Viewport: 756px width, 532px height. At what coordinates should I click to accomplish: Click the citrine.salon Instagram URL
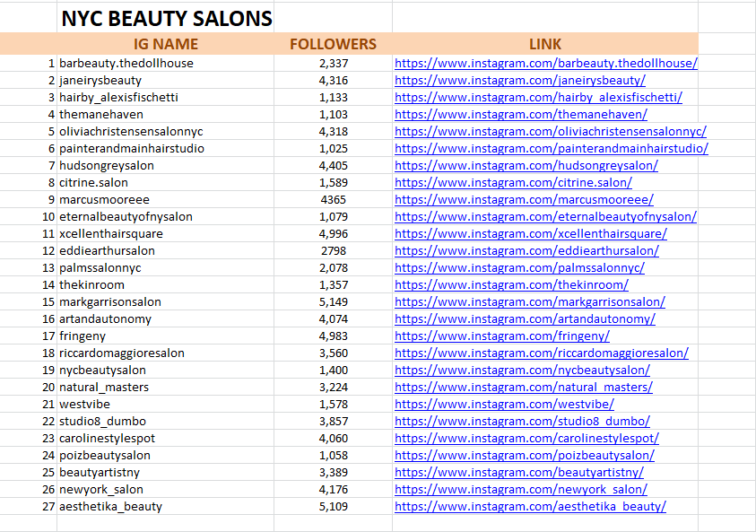513,182
